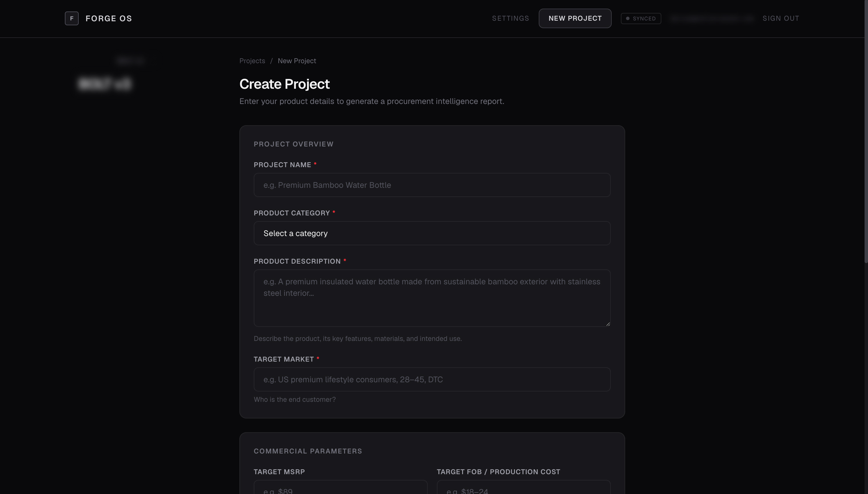Click the page vertical scrollbar
This screenshot has width=868, height=494.
pyautogui.click(x=866, y=132)
